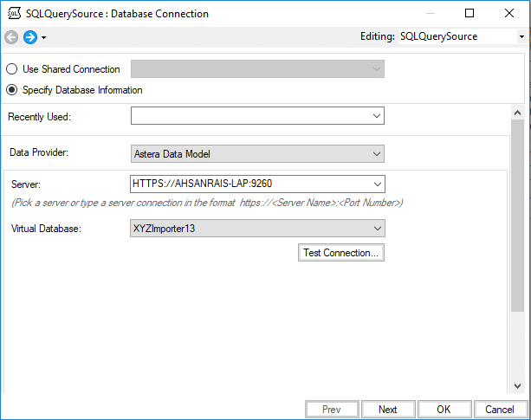This screenshot has width=531, height=420.
Task: Open the shared connection dropdown list
Action: click(x=376, y=69)
